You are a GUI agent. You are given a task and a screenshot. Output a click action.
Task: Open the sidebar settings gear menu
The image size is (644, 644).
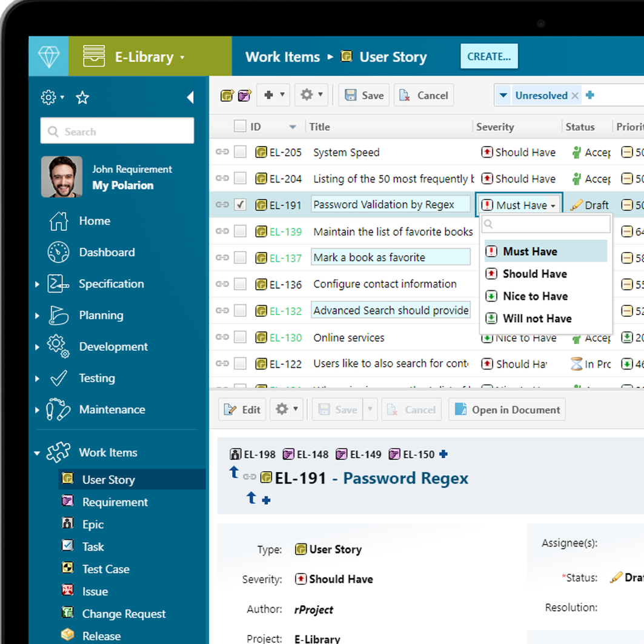tap(52, 98)
